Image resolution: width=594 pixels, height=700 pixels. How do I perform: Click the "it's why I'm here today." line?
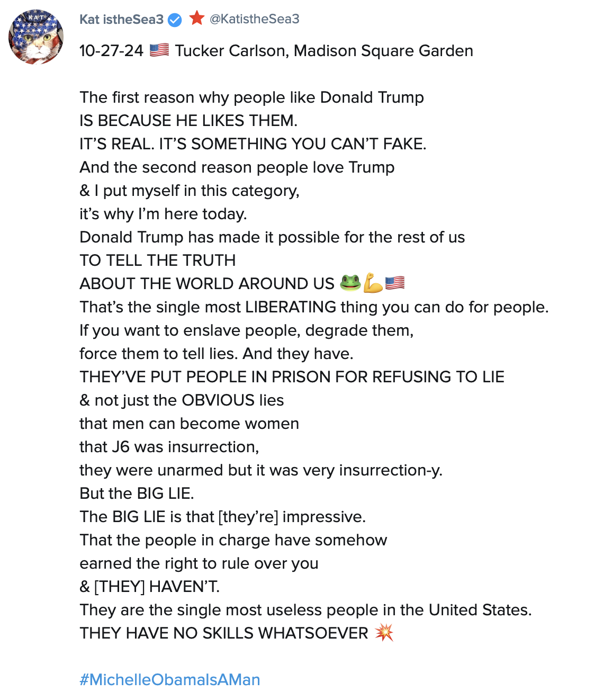(x=163, y=214)
